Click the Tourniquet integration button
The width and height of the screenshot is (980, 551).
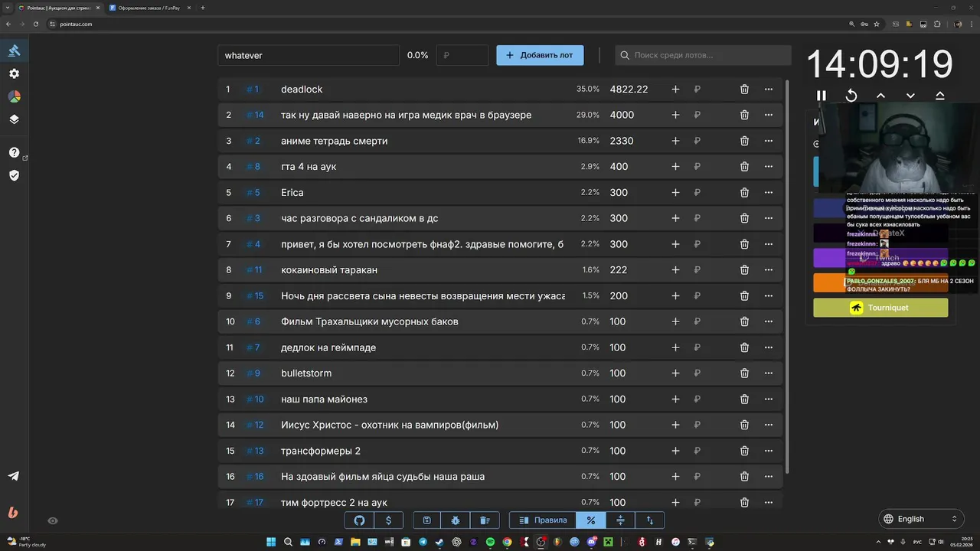880,308
